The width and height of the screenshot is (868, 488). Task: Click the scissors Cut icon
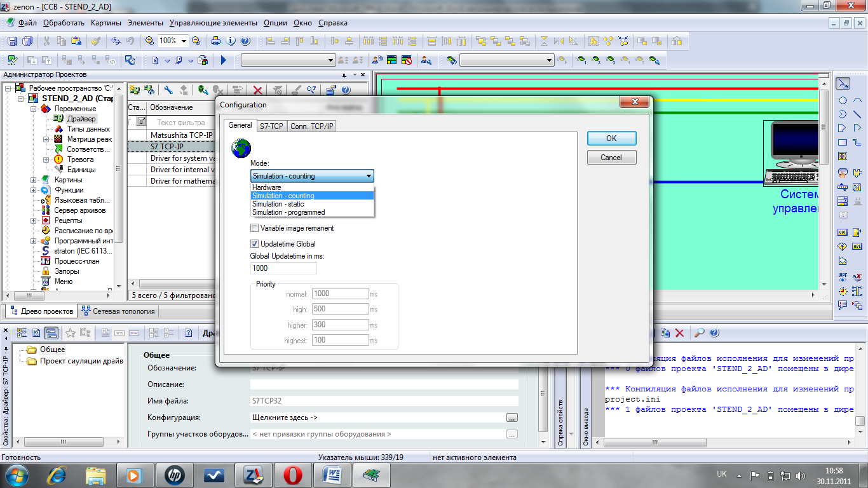tap(46, 41)
